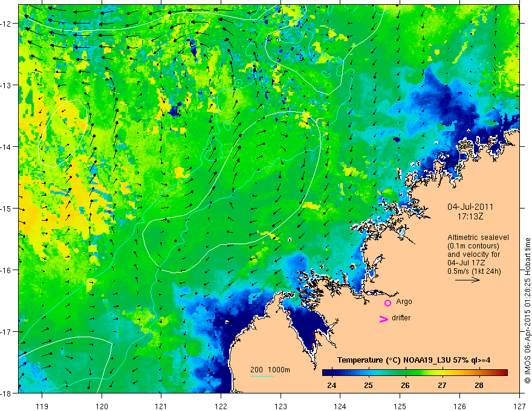This screenshot has width=532, height=411.
Task: Click the 0.5m/s velocity scale arrow
Action: (467, 280)
